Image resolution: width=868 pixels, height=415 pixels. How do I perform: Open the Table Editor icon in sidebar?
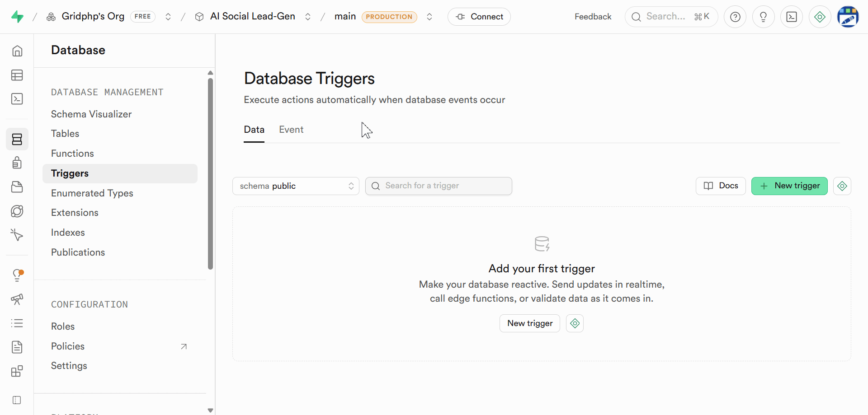[x=17, y=75]
